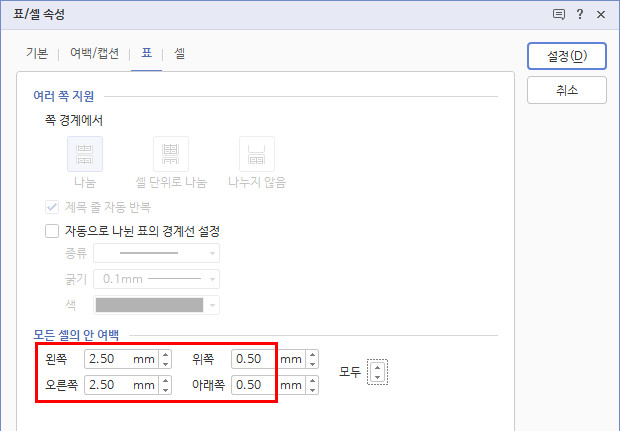Viewport: 620px width, 431px height.
Task: Open the 종류 line type dropdown
Action: click(x=156, y=253)
